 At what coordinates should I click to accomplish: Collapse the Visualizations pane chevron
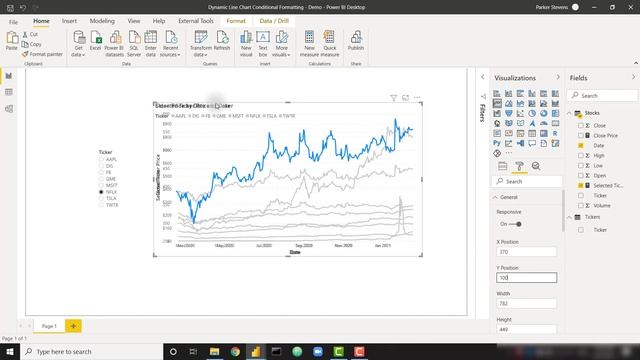558,77
